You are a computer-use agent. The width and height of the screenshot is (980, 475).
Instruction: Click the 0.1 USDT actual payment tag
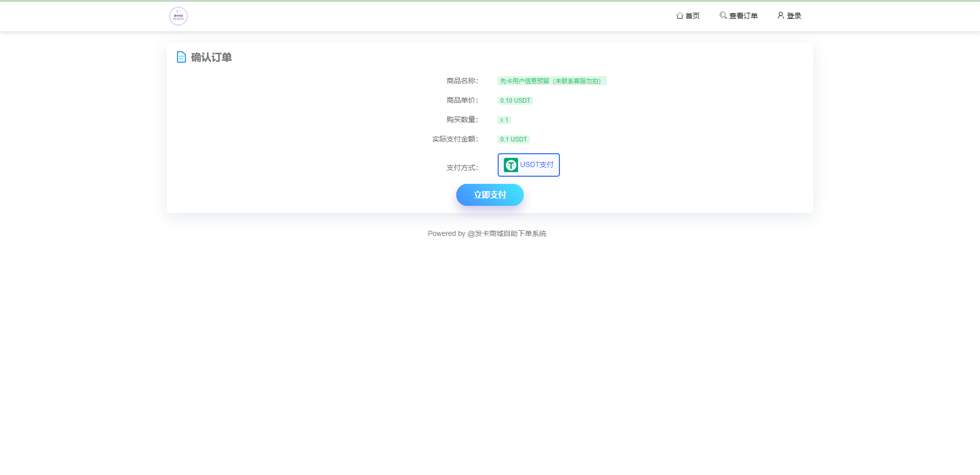[x=513, y=139]
